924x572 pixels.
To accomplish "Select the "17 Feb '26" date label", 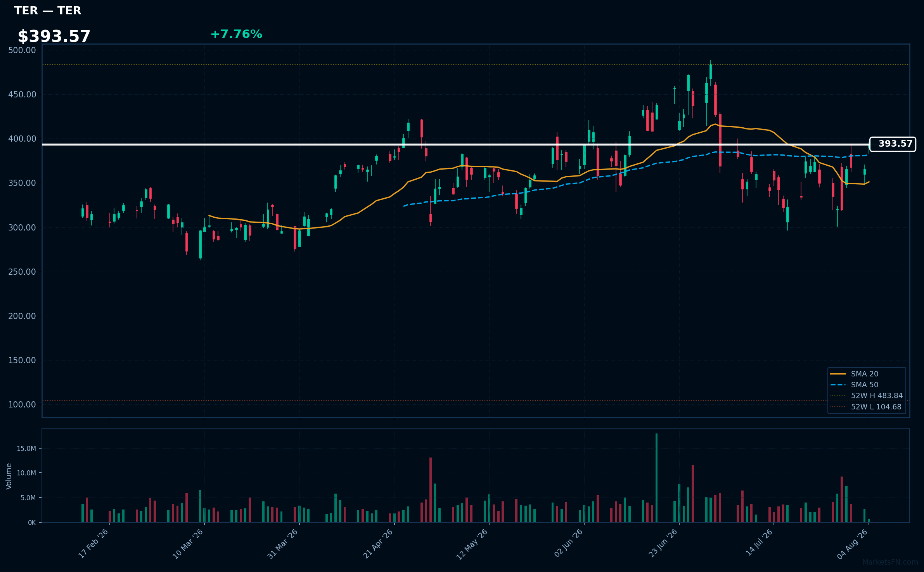I will point(93,544).
